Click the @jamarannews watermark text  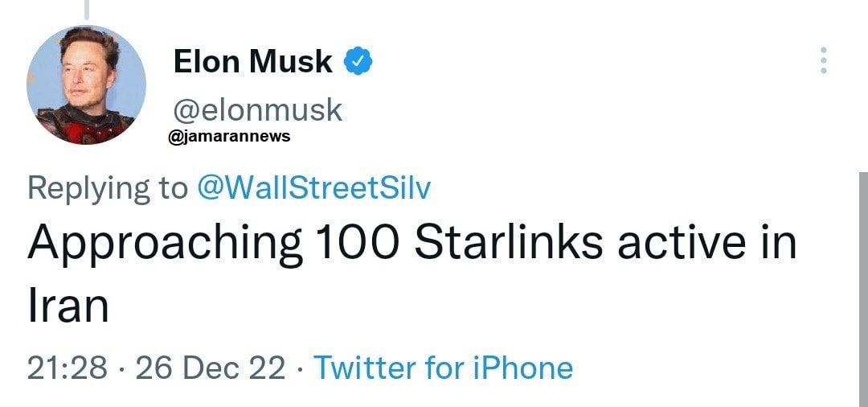[230, 137]
